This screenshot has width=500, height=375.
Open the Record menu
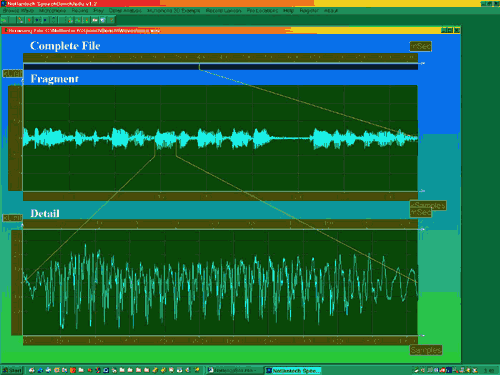coord(80,11)
